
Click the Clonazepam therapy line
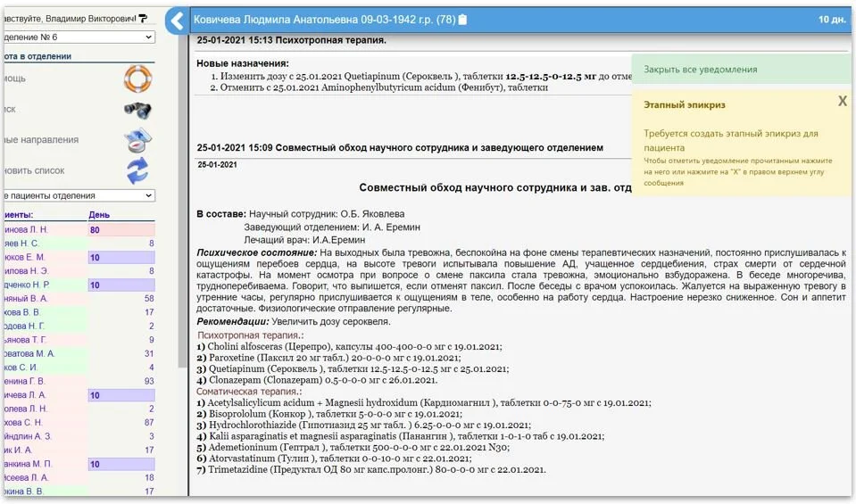click(x=317, y=380)
